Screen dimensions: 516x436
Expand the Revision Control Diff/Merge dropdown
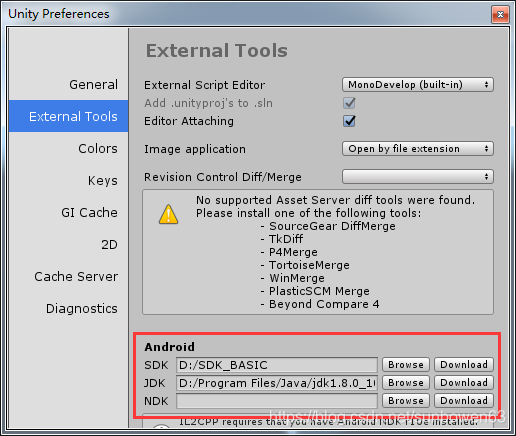click(418, 177)
